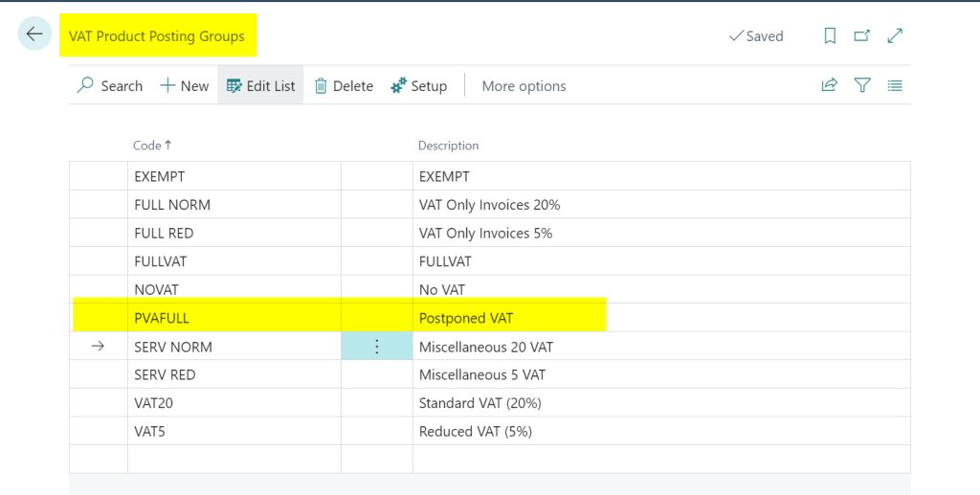Click the expand page arrows icon
The height and width of the screenshot is (495, 980).
click(895, 35)
